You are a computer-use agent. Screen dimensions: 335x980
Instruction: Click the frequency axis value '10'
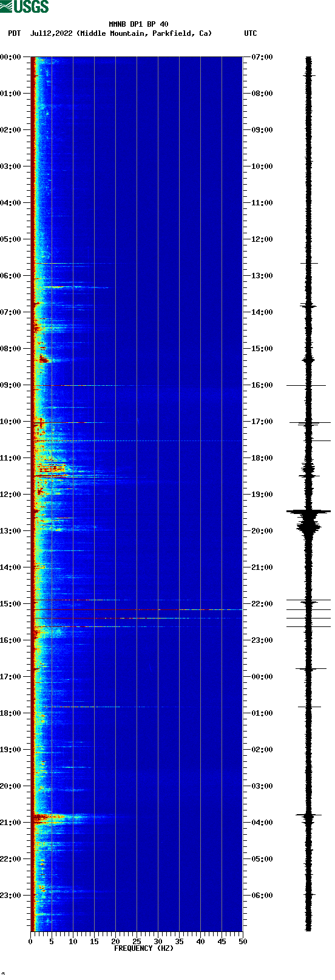(x=73, y=942)
